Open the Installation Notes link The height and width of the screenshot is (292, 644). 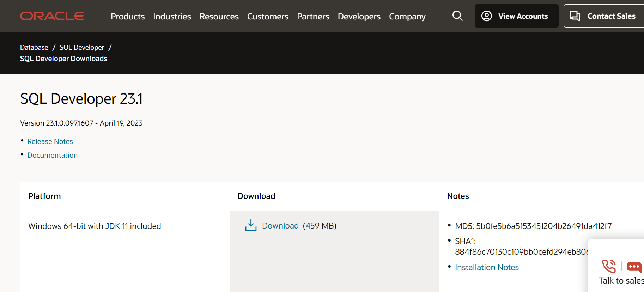point(487,267)
